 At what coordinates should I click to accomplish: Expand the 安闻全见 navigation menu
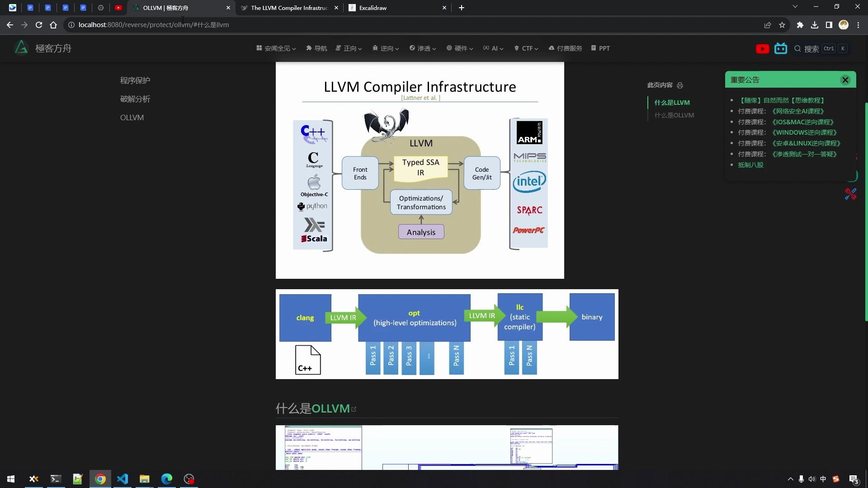(276, 48)
